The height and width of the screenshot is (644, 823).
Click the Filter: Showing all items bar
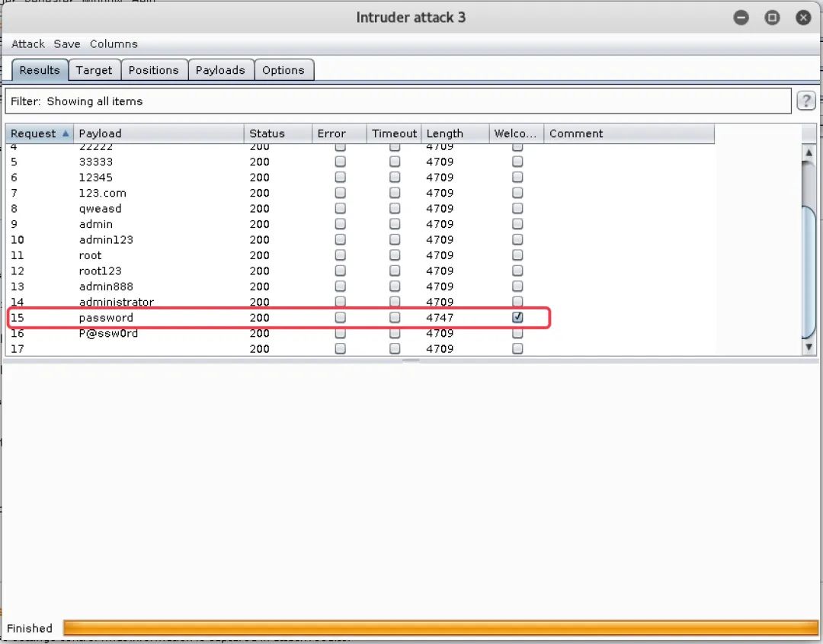[398, 101]
